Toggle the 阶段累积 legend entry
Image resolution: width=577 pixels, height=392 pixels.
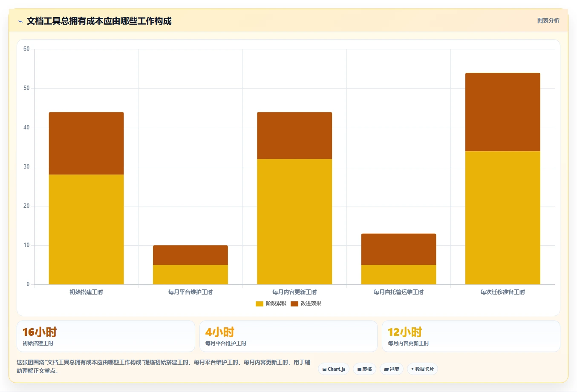pyautogui.click(x=271, y=303)
